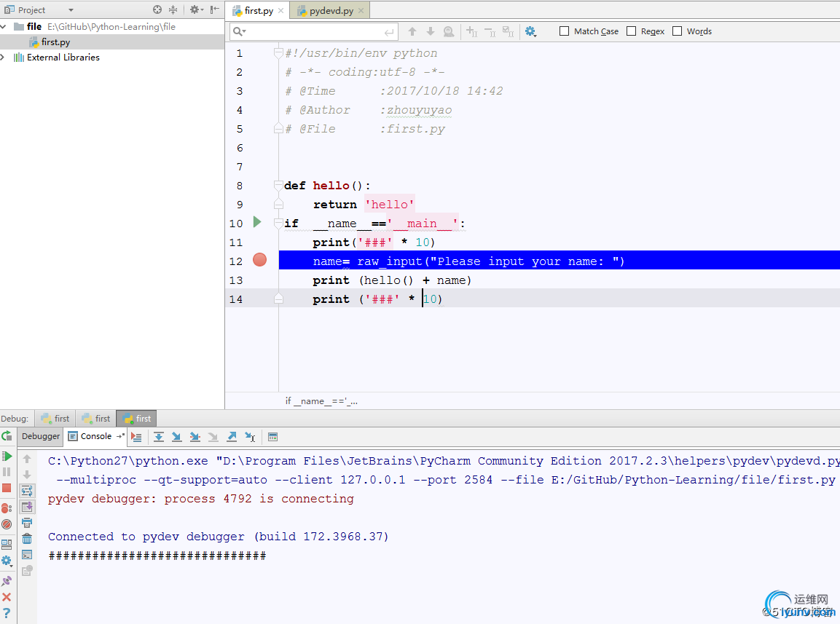Show Python command prompt in console

pyautogui.click(x=27, y=555)
